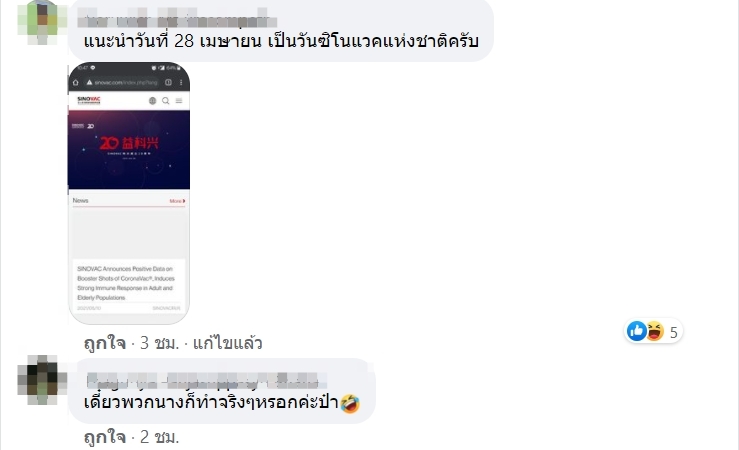The height and width of the screenshot is (450, 739).
Task: Open the 2 ชม. timestamp link
Action: click(x=160, y=437)
